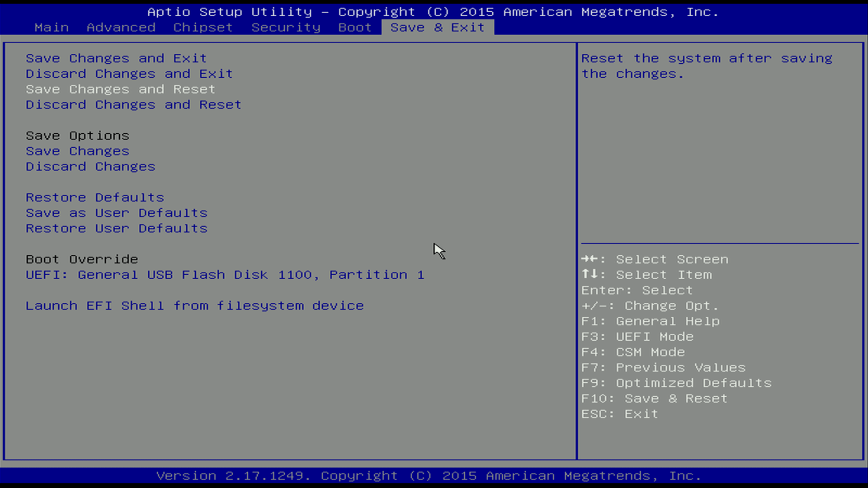Switch to the Chipset tab
Viewport: 868px width, 488px height.
202,27
